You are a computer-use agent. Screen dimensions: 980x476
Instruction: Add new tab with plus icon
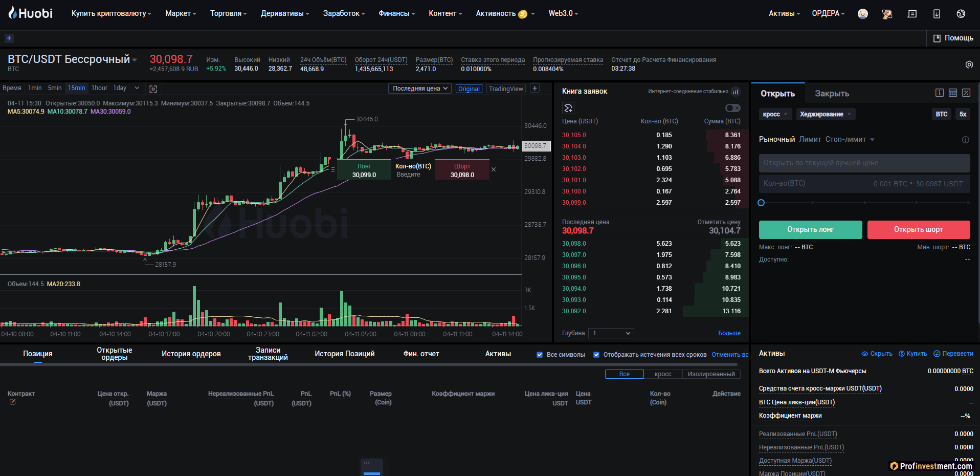9,38
